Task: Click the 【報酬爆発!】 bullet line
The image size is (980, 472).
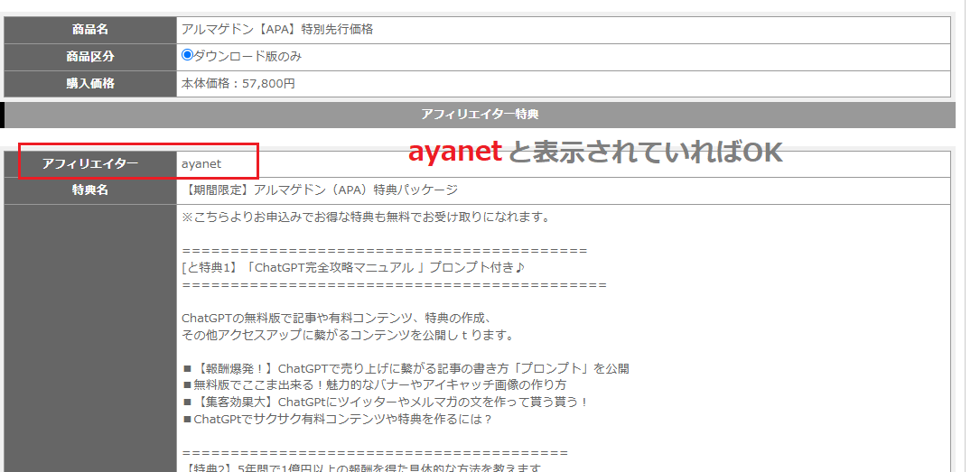Action: click(406, 369)
